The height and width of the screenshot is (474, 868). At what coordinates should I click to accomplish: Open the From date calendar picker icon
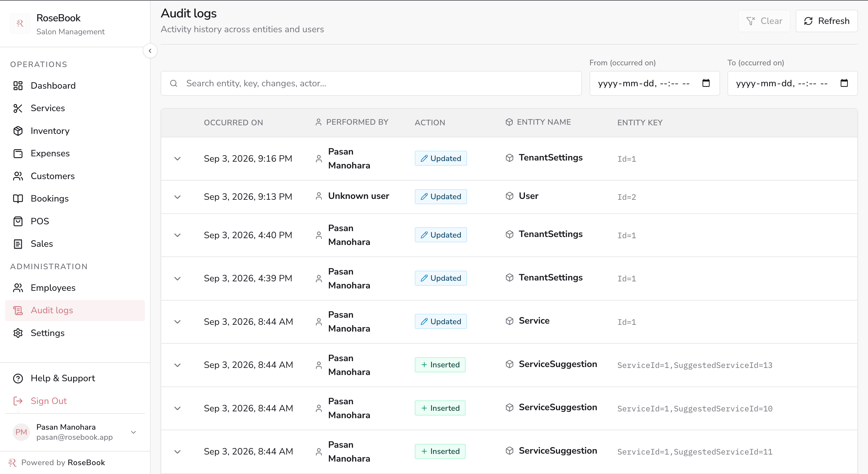706,83
